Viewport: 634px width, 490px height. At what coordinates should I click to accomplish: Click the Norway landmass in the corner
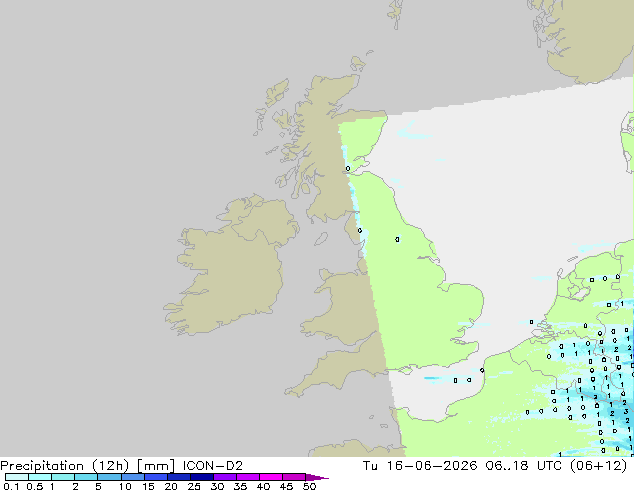tap(584, 38)
